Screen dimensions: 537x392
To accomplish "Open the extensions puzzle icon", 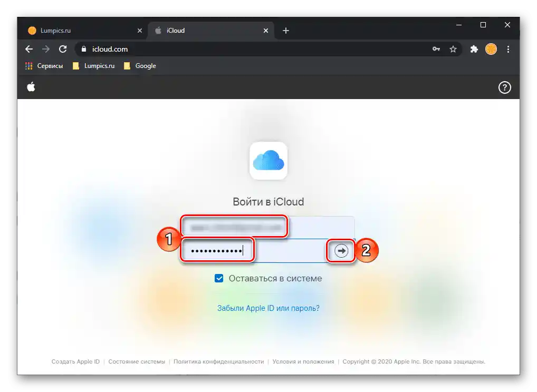I will 474,49.
